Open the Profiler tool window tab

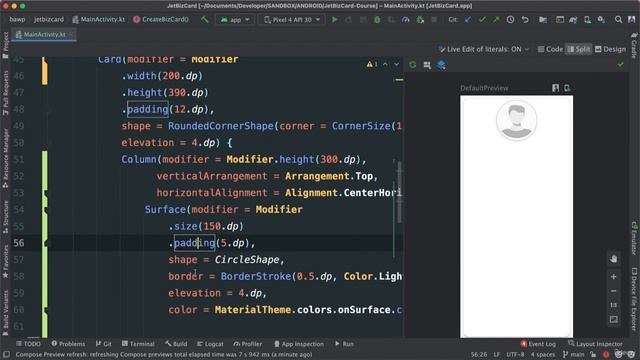click(x=247, y=344)
